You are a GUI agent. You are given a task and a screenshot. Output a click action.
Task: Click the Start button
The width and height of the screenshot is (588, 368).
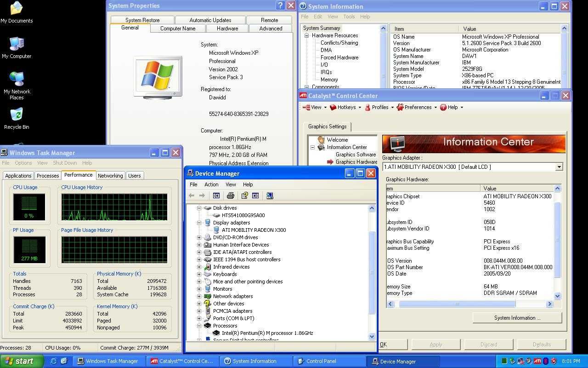[x=22, y=361]
